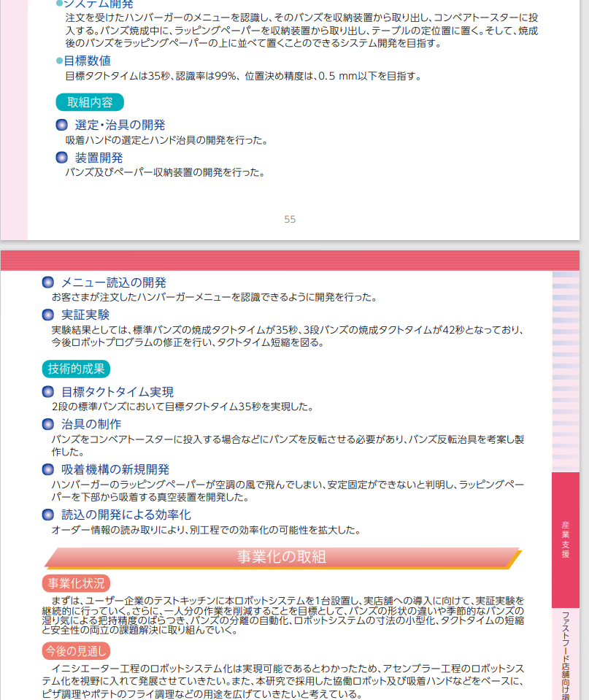
Task: Click the 治具の制作 heading
Action: 91,424
